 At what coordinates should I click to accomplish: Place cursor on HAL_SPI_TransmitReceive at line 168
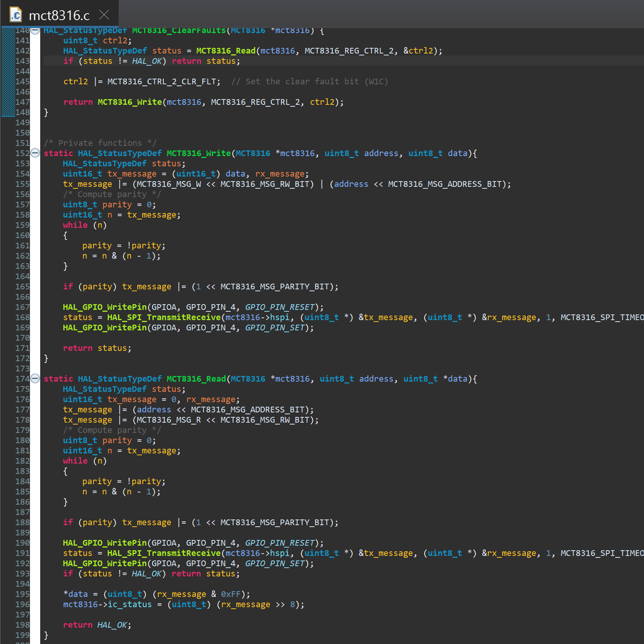[164, 317]
